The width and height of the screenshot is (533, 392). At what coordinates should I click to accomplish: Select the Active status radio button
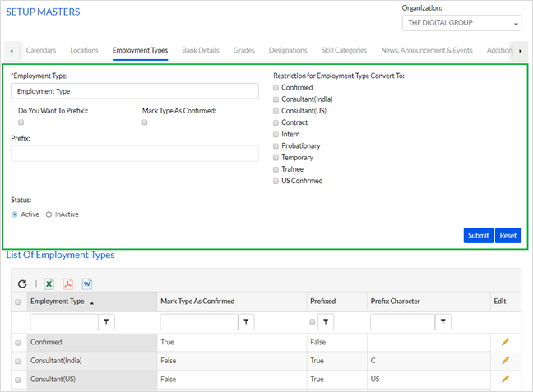click(15, 214)
